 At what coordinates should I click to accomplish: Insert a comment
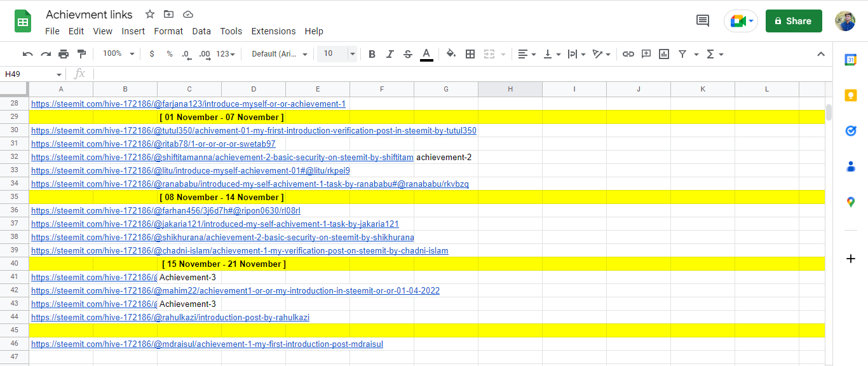646,54
